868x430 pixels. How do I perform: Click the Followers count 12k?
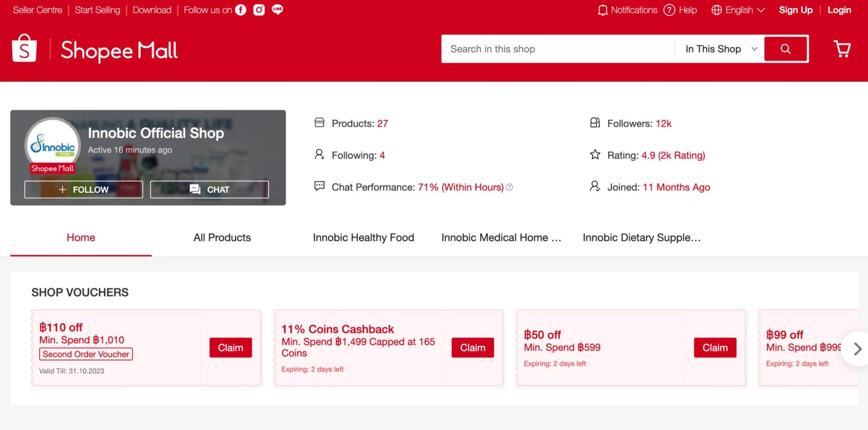664,123
